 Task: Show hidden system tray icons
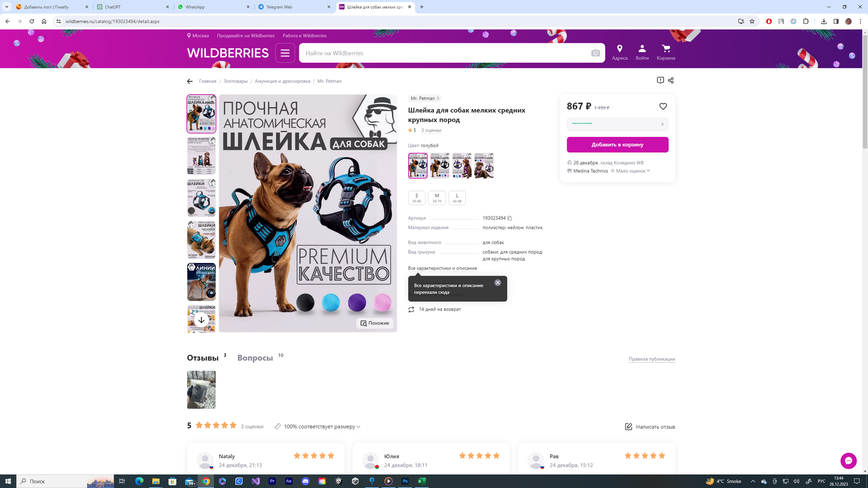[753, 481]
